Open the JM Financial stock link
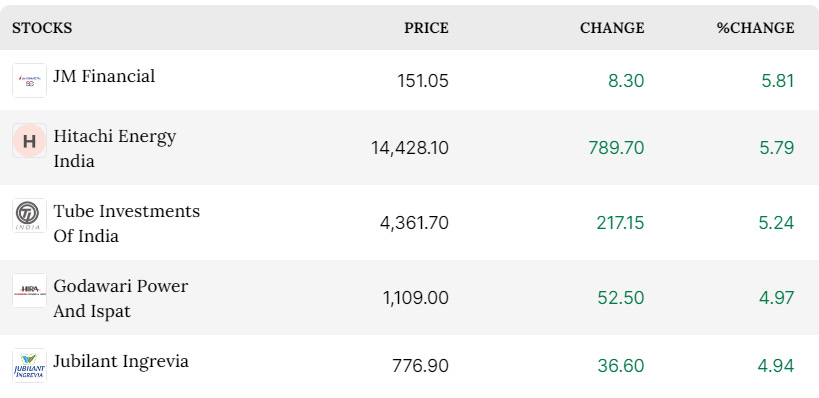Screen dimensions: 819x398 pyautogui.click(x=104, y=76)
